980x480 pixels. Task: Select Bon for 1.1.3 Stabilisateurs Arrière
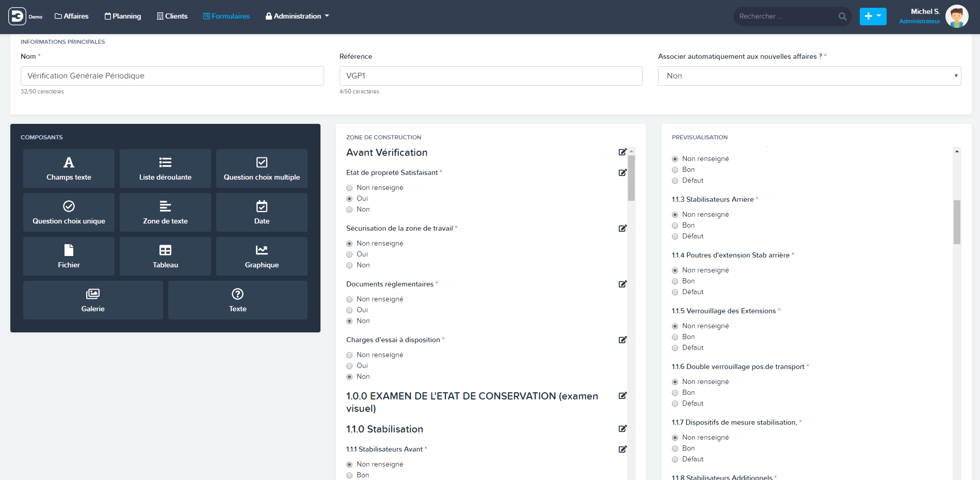point(675,226)
